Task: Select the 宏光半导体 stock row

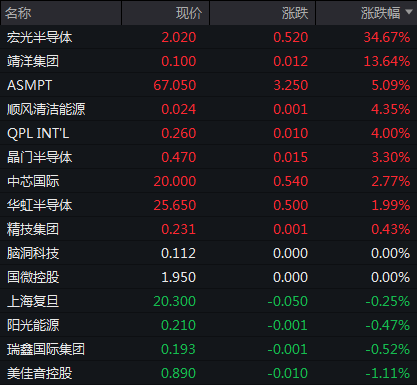Action: point(208,37)
